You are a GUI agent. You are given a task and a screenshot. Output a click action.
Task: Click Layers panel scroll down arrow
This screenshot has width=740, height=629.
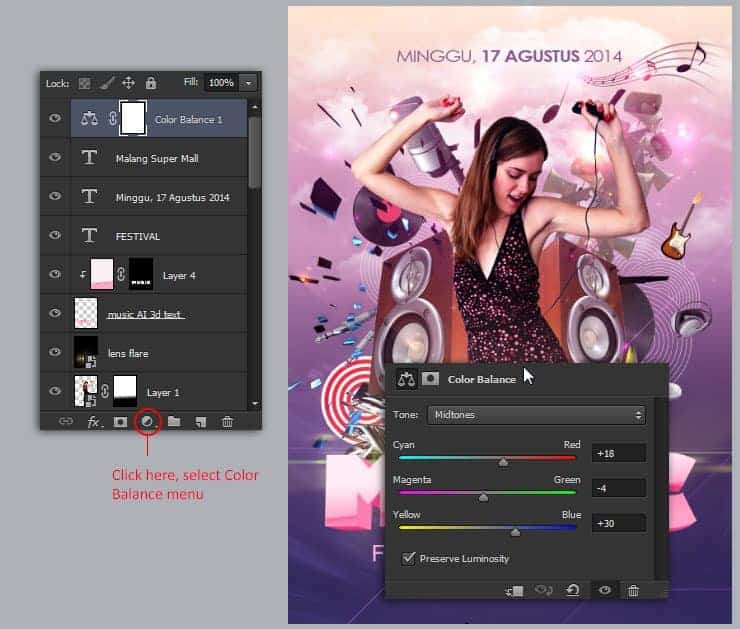[x=255, y=404]
